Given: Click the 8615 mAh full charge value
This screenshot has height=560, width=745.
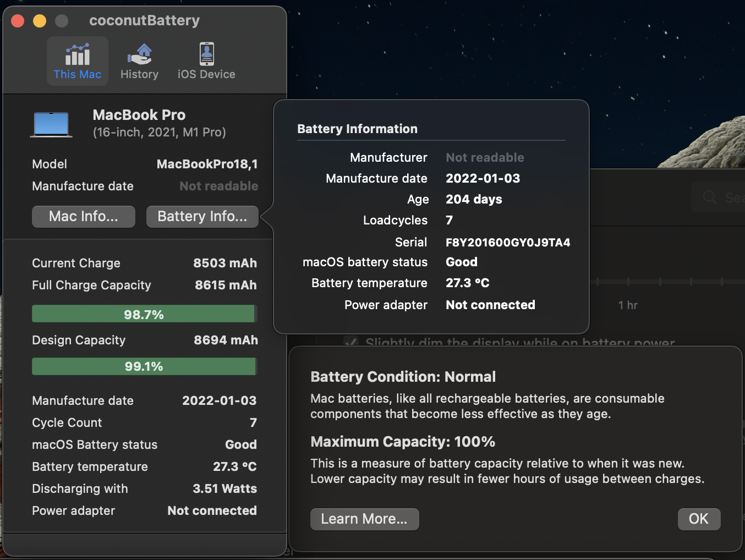Looking at the screenshot, I should tap(226, 285).
